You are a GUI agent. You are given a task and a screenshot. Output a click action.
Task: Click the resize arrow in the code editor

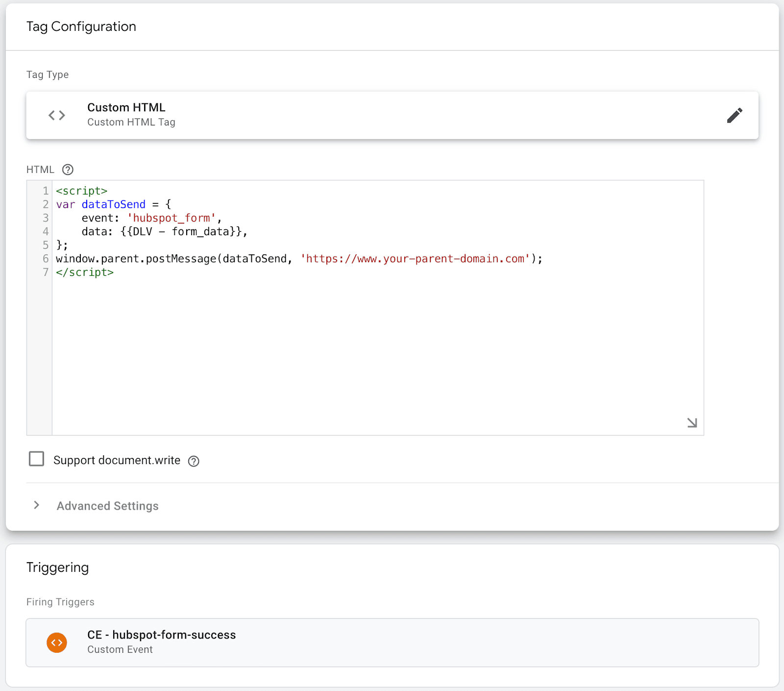coord(692,422)
